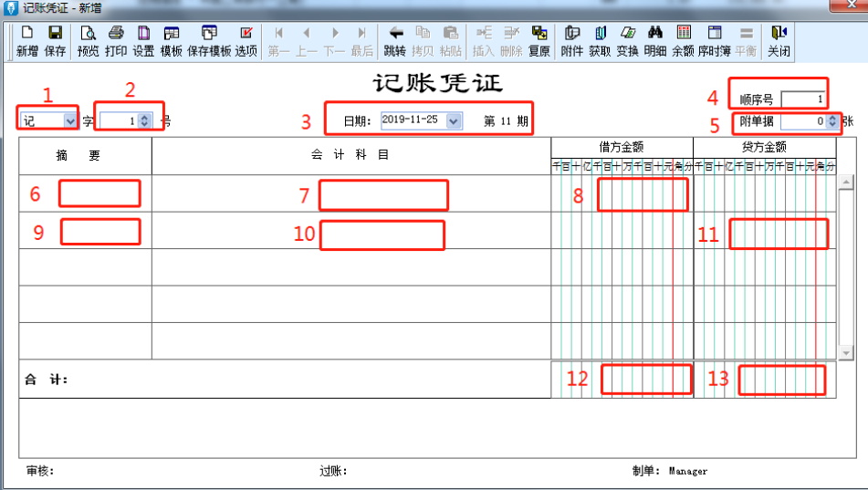Image resolution: width=868 pixels, height=490 pixels.
Task: Open 预览 print preview
Action: point(88,41)
